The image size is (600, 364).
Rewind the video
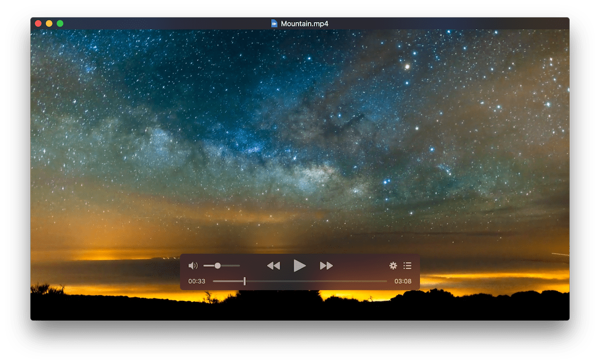tap(274, 266)
